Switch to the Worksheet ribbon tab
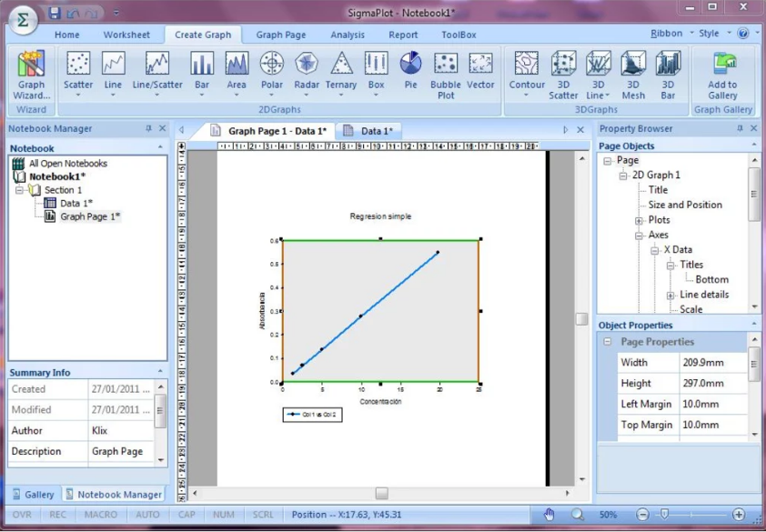 [x=126, y=35]
